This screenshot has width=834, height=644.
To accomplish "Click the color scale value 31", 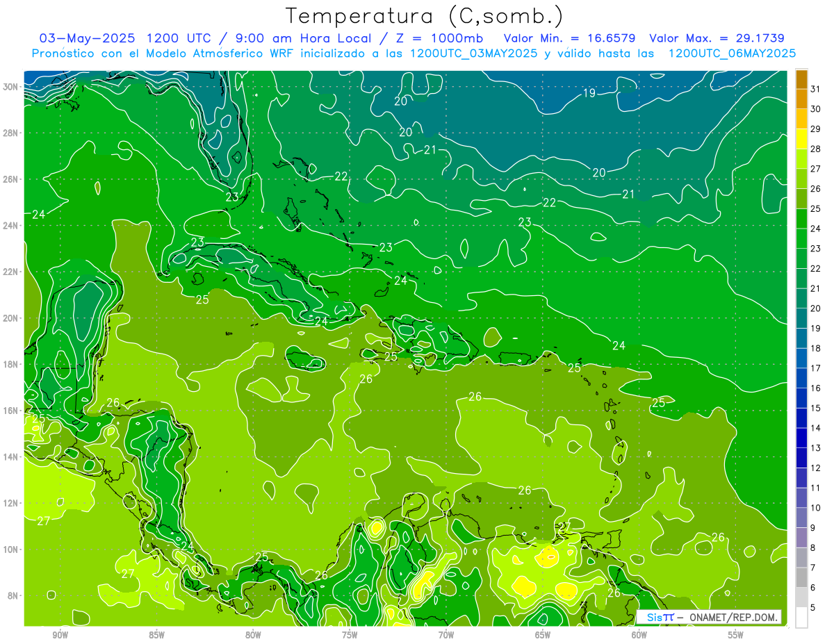I will click(816, 89).
